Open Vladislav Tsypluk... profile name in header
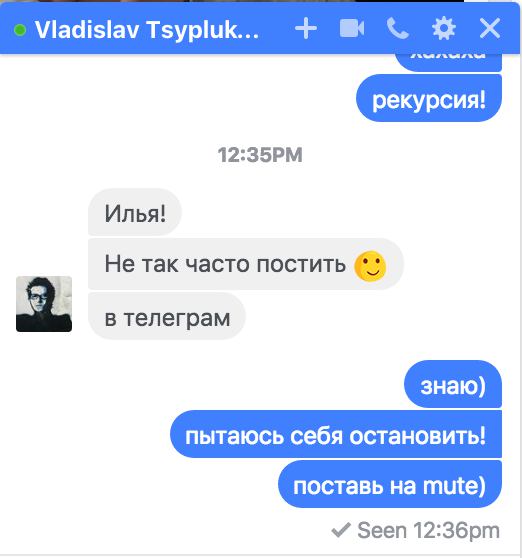The height and width of the screenshot is (558, 522). coord(147,30)
